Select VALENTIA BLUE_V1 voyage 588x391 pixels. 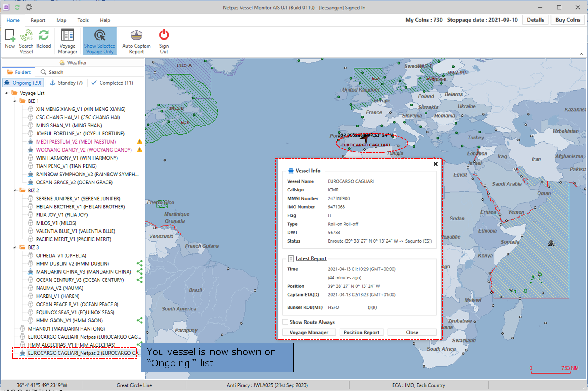pos(75,231)
